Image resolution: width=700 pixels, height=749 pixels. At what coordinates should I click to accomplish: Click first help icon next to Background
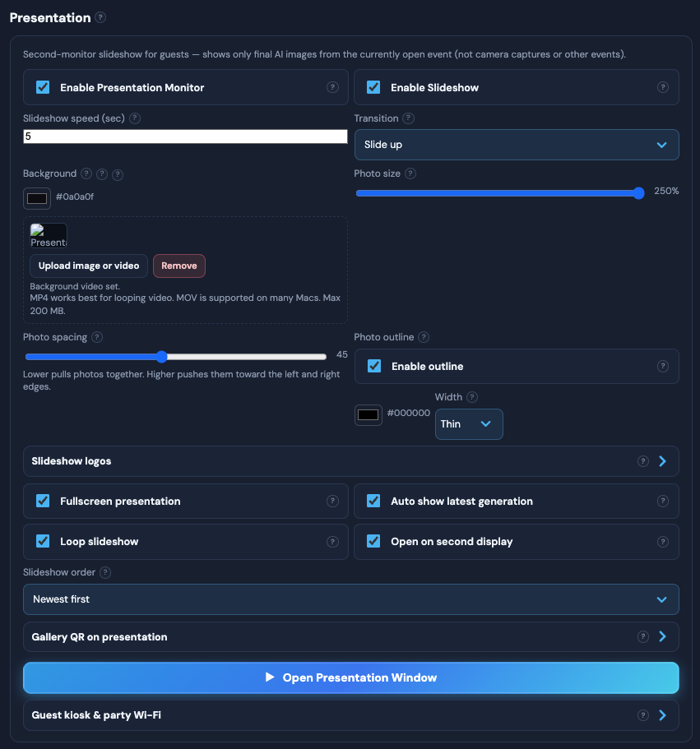[86, 173]
